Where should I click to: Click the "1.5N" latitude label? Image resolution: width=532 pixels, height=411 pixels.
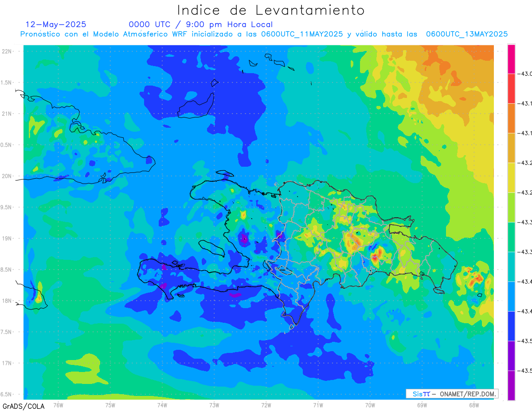point(6,82)
